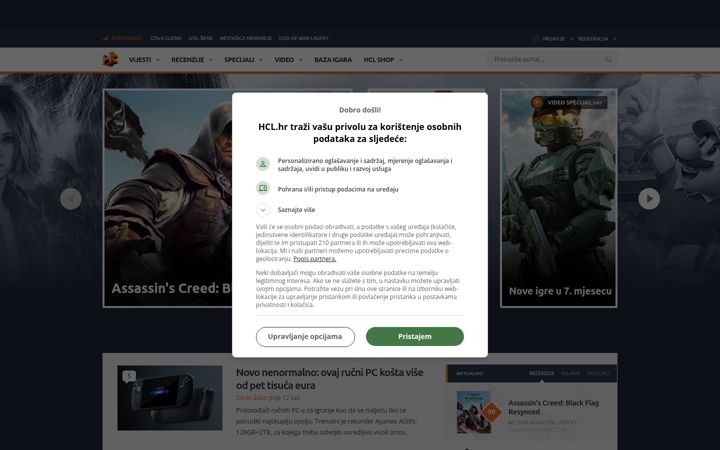This screenshot has width=720, height=450.
Task: Expand the REGISTRACIJA dropdown arrow
Action: click(x=614, y=39)
